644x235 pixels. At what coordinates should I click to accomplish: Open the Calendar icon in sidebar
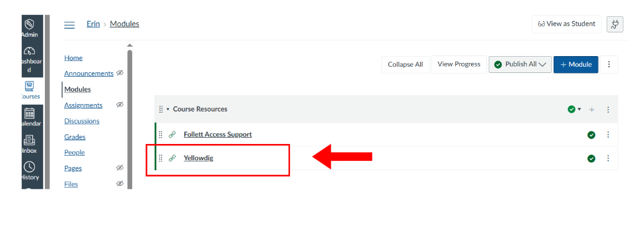pos(29,113)
